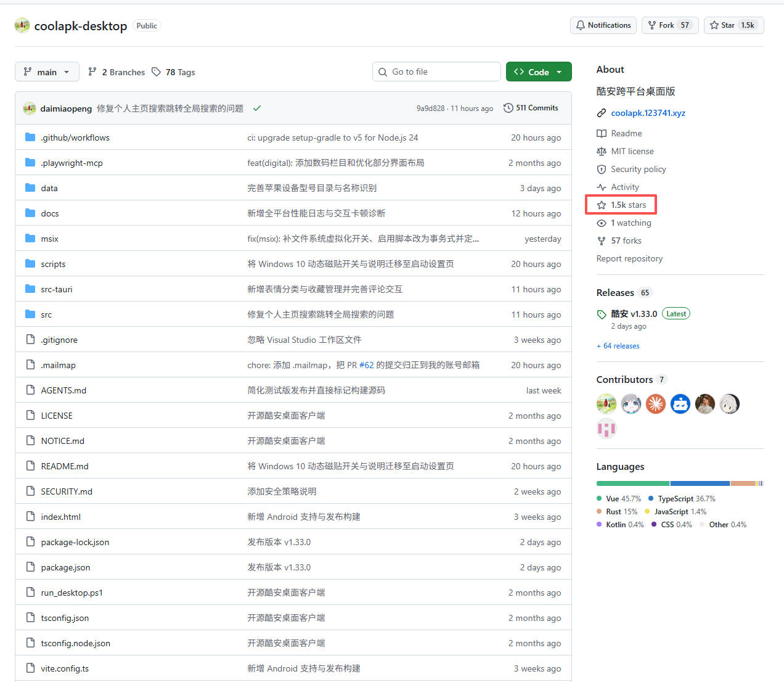Click the file icon beside LICENSE

[30, 415]
